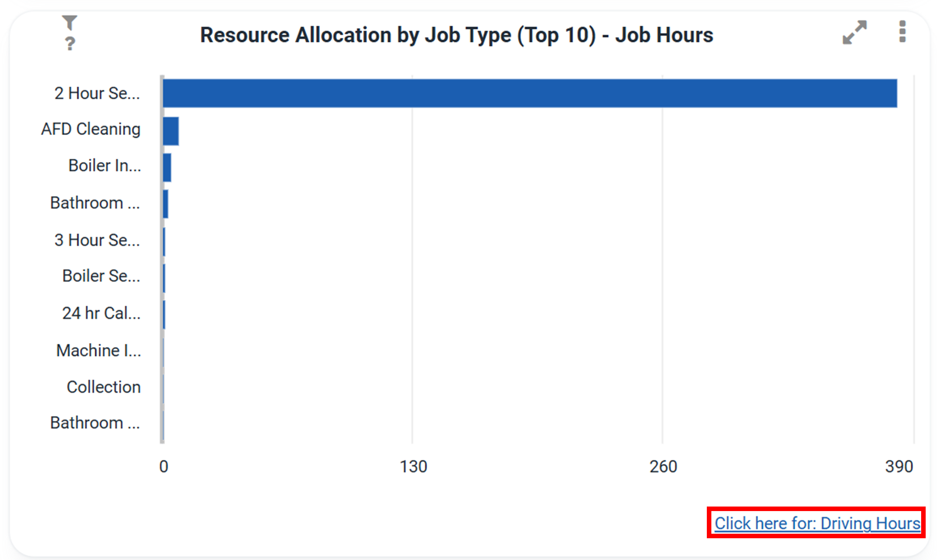Image resolution: width=937 pixels, height=560 pixels.
Task: Click the Boiler Se... bar
Action: pyautogui.click(x=164, y=278)
